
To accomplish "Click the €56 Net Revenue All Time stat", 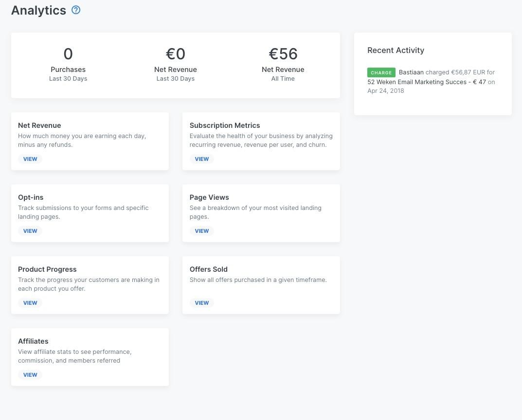I will pyautogui.click(x=283, y=64).
